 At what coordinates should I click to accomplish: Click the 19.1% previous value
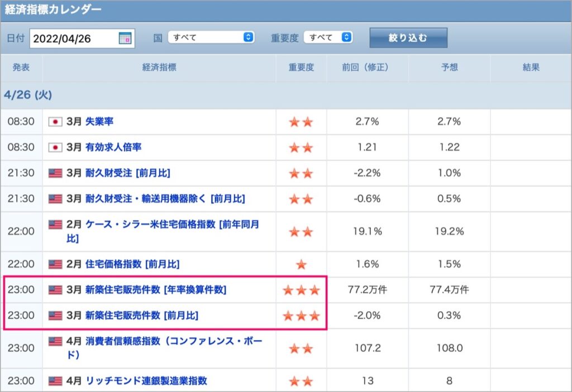pos(368,231)
